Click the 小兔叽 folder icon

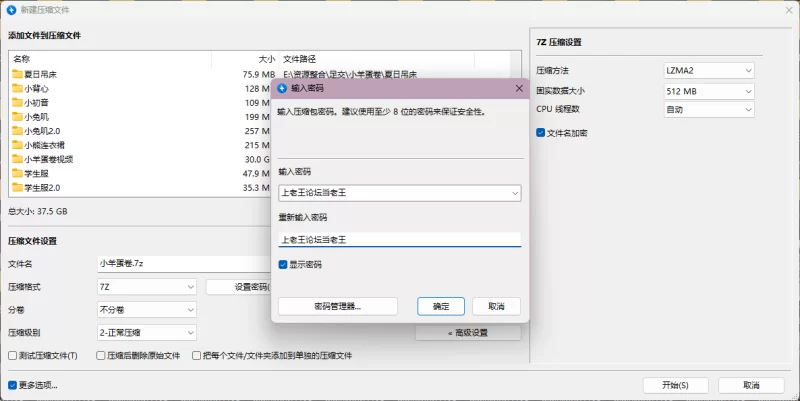(17, 117)
